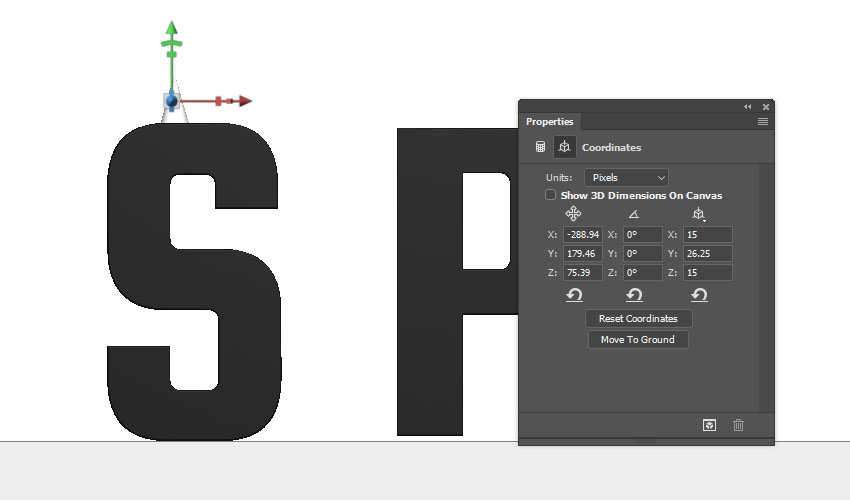Edit the X position field -288.94
The height and width of the screenshot is (501, 850).
point(583,234)
